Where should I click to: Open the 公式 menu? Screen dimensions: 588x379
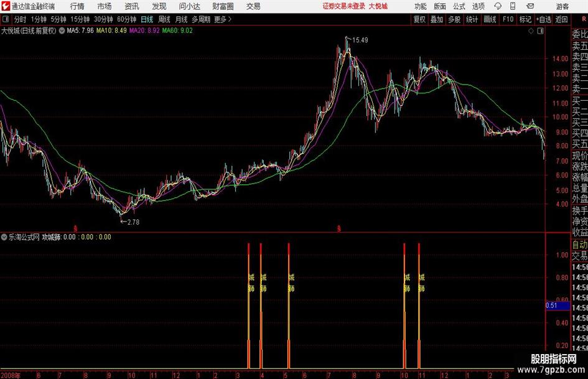click(x=459, y=6)
